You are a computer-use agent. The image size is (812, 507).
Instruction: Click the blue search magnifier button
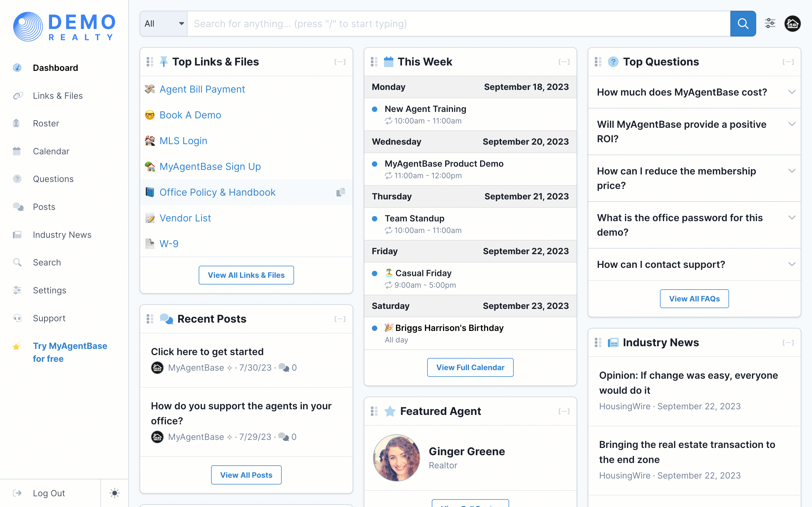[742, 23]
